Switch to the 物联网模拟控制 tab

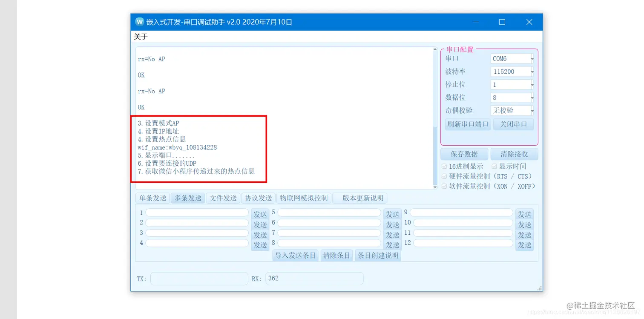coord(304,198)
